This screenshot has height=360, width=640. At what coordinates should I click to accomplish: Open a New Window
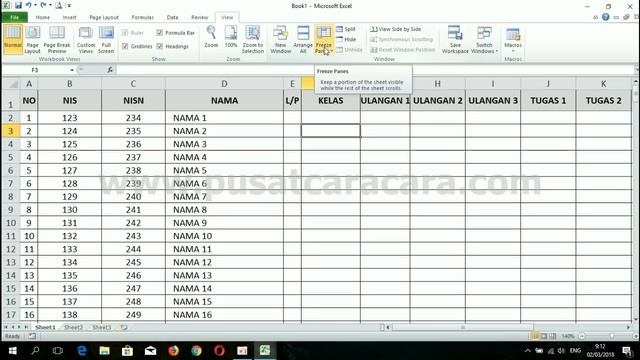pos(280,39)
